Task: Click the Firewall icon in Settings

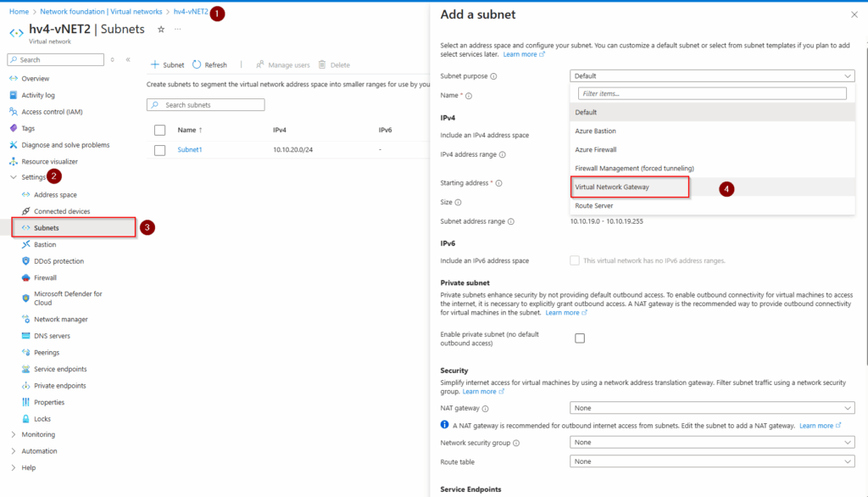Action: [25, 278]
